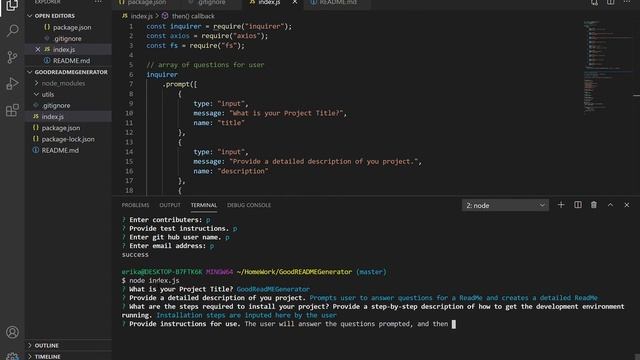640x360 pixels.
Task: Click the '(master)' branch text in terminal
Action: 371,272
